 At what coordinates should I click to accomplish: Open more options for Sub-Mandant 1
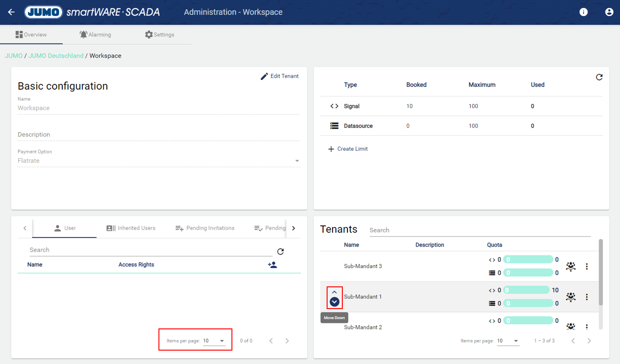tap(587, 297)
